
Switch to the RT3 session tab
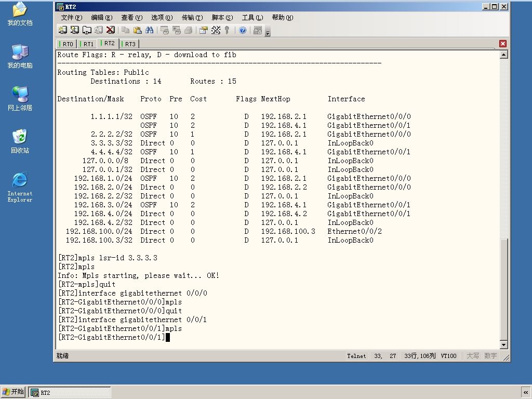[129, 44]
